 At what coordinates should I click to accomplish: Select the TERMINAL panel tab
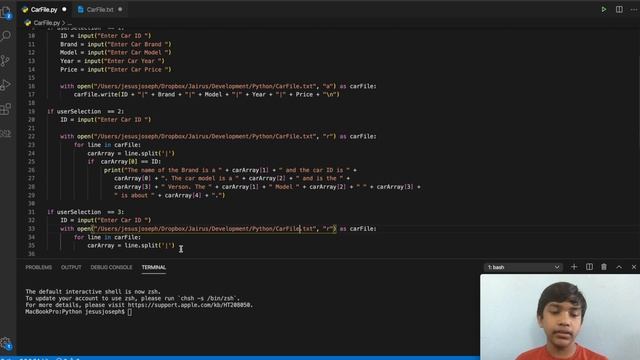153,267
